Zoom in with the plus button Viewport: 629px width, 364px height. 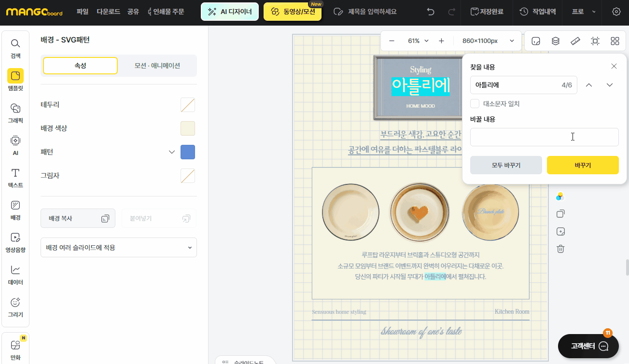click(x=441, y=41)
